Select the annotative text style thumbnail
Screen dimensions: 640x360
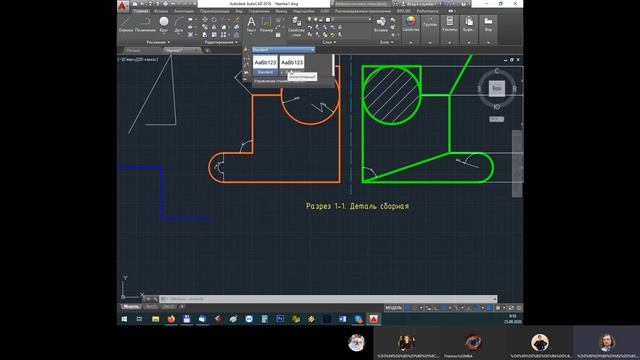click(292, 66)
